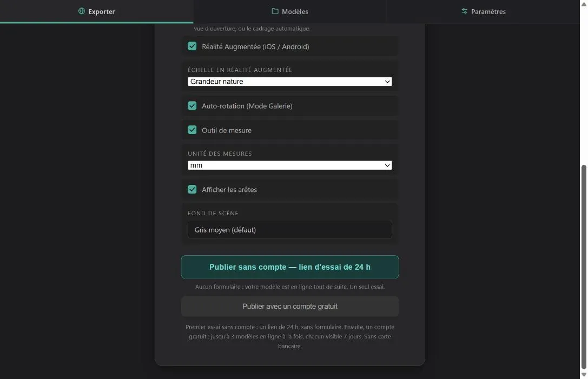The height and width of the screenshot is (379, 588).
Task: Click the globe icon in the Exporter tab
Action: [81, 11]
